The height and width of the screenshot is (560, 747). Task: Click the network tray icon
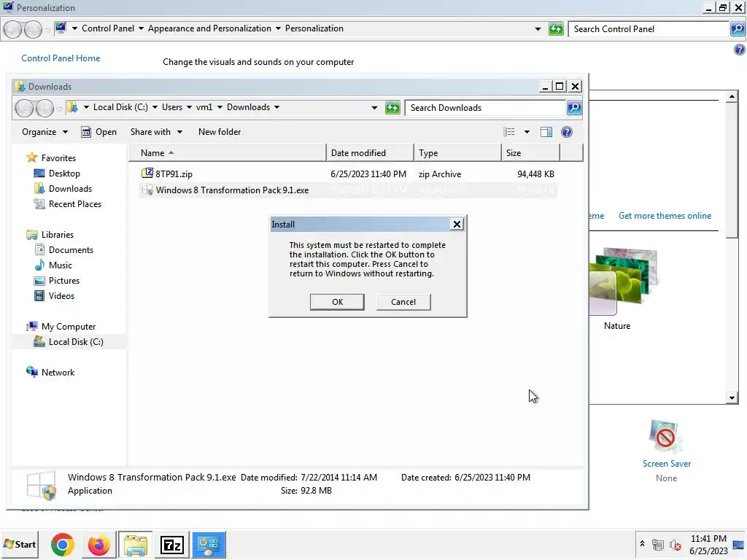658,544
